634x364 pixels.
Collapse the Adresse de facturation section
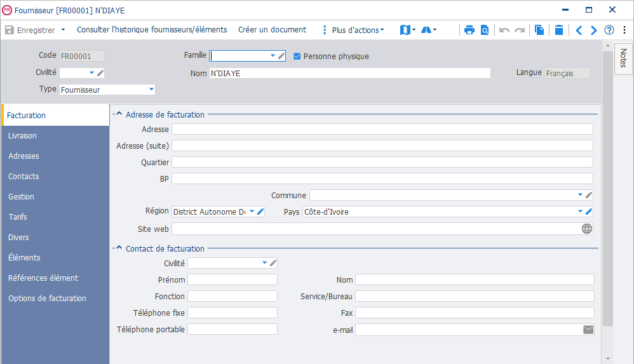pyautogui.click(x=119, y=114)
